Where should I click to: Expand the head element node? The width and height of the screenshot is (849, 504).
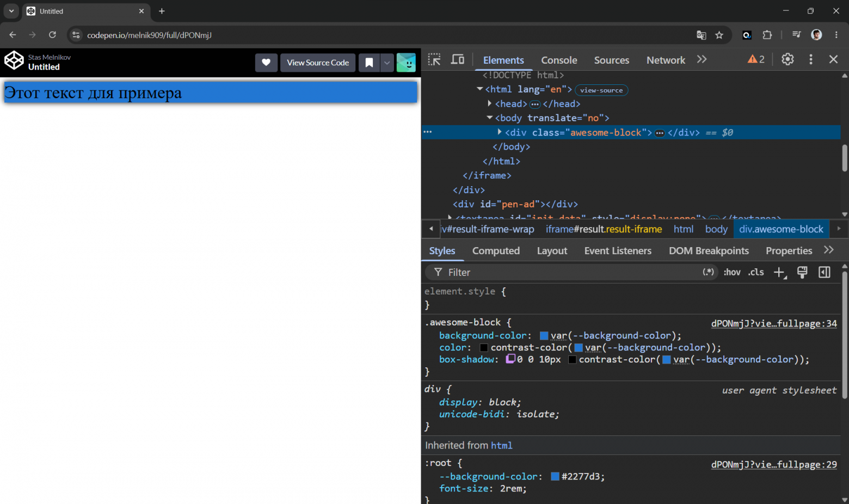click(x=490, y=103)
